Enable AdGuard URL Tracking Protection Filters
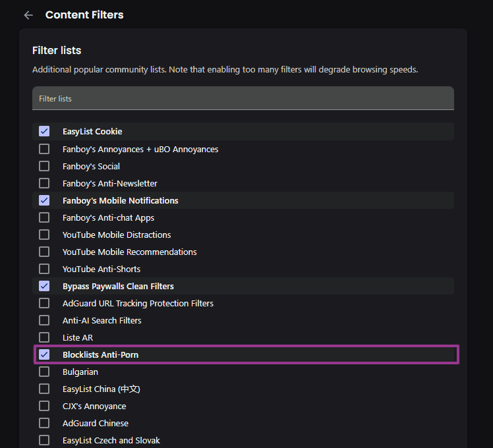This screenshot has height=448, width=493. pos(44,303)
